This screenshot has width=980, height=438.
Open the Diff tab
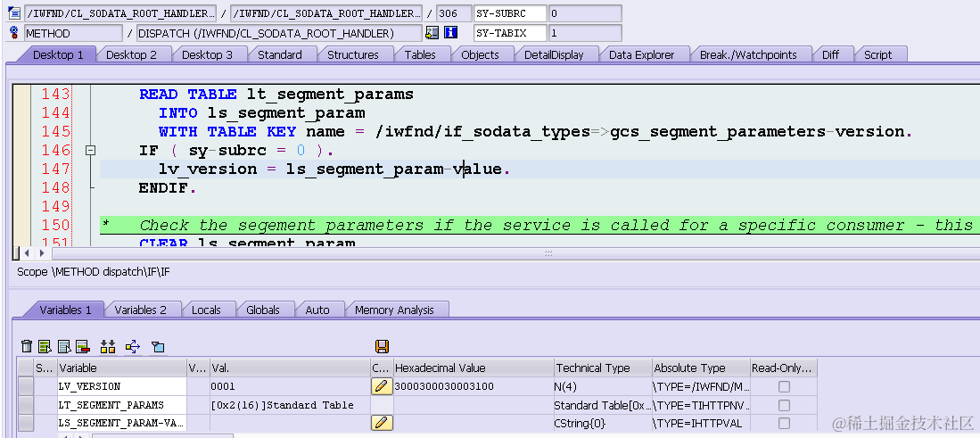point(830,54)
